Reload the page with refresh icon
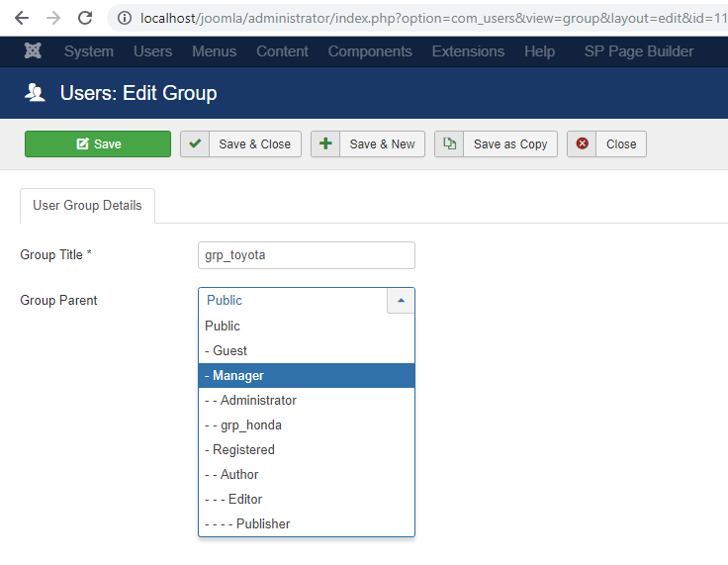 click(85, 18)
